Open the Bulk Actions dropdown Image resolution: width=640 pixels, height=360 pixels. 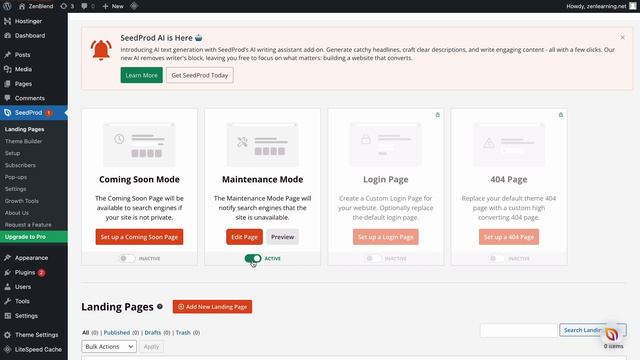point(109,347)
